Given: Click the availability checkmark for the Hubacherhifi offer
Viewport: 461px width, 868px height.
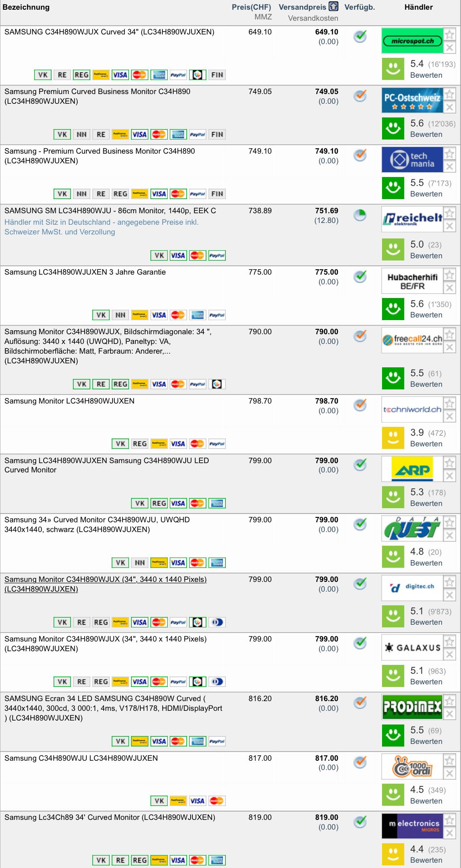Looking at the screenshot, I should click(360, 276).
